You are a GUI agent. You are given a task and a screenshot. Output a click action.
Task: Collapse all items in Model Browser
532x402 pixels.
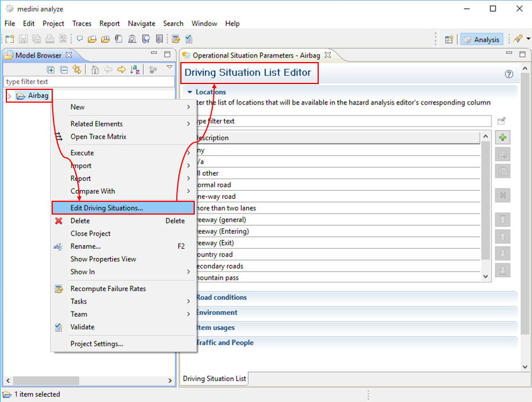coord(64,70)
